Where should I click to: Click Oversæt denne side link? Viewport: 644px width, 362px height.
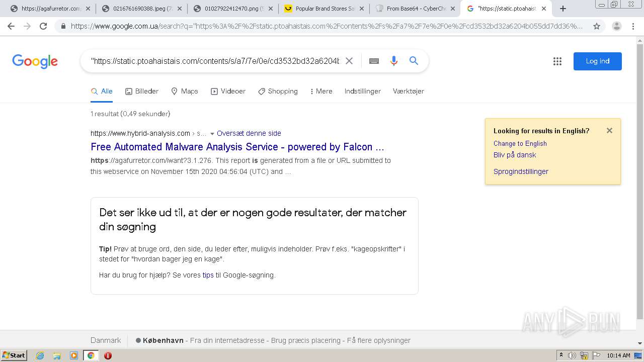249,133
